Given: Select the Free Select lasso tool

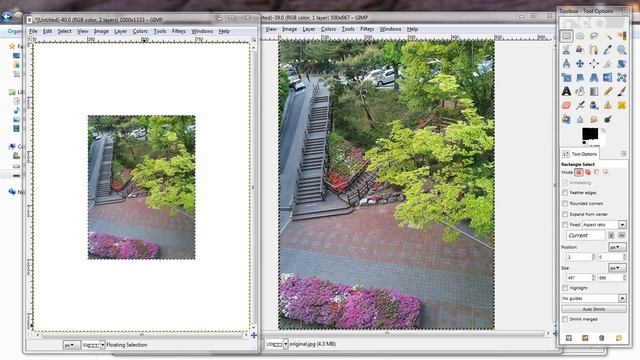Looking at the screenshot, I should click(594, 36).
